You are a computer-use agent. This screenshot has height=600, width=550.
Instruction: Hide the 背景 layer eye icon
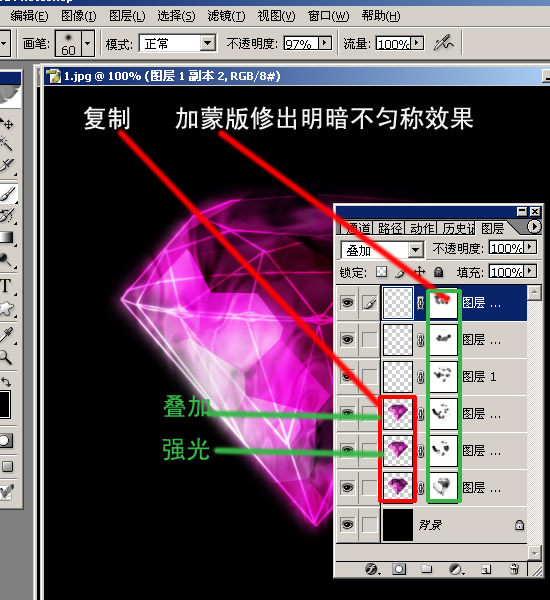pos(347,524)
